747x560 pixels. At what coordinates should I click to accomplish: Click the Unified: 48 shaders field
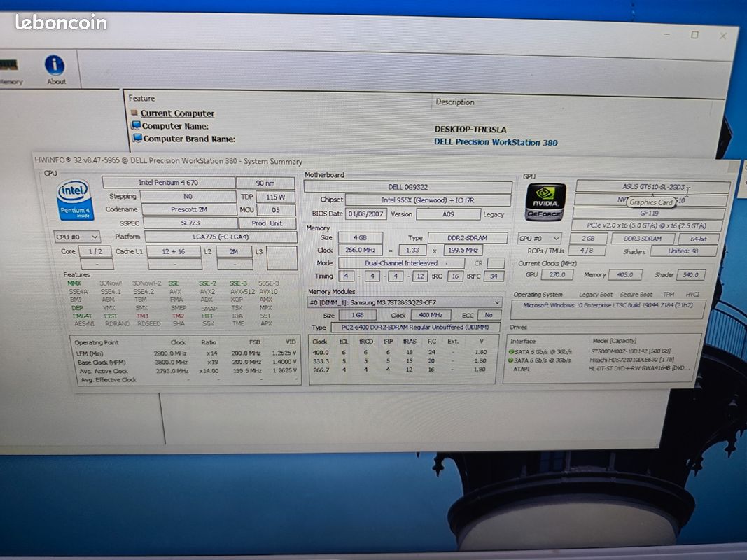pyautogui.click(x=683, y=251)
